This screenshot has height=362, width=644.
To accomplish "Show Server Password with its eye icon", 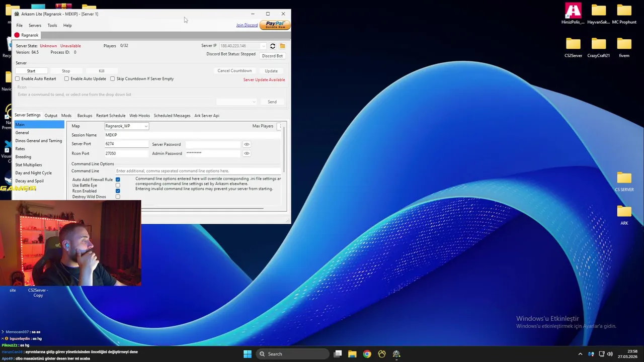I will [247, 144].
